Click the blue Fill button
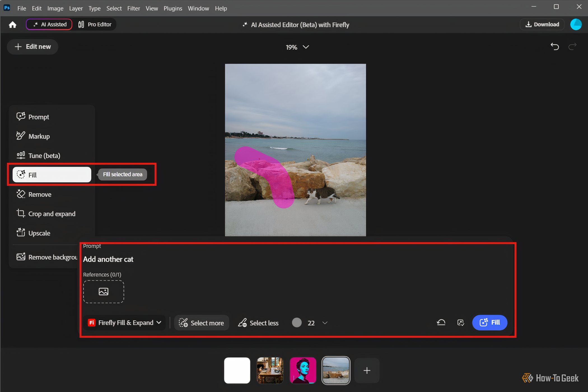588x392 pixels. (x=490, y=323)
